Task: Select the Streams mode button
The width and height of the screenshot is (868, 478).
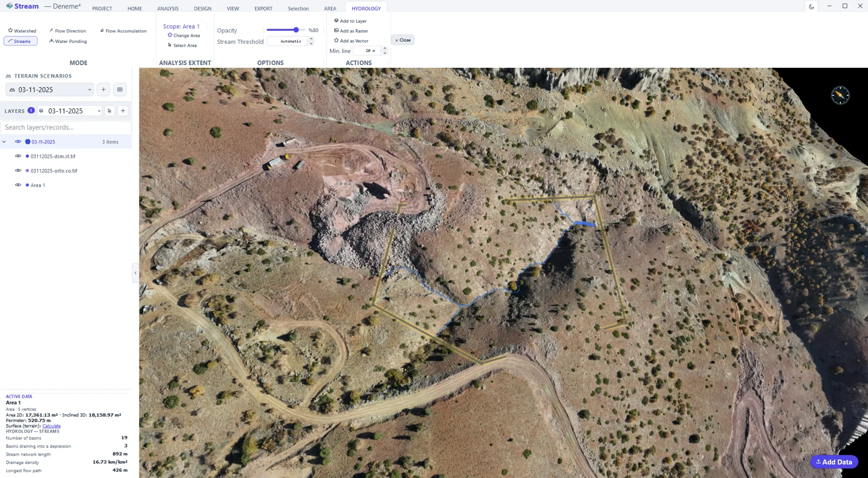Action: coord(20,41)
